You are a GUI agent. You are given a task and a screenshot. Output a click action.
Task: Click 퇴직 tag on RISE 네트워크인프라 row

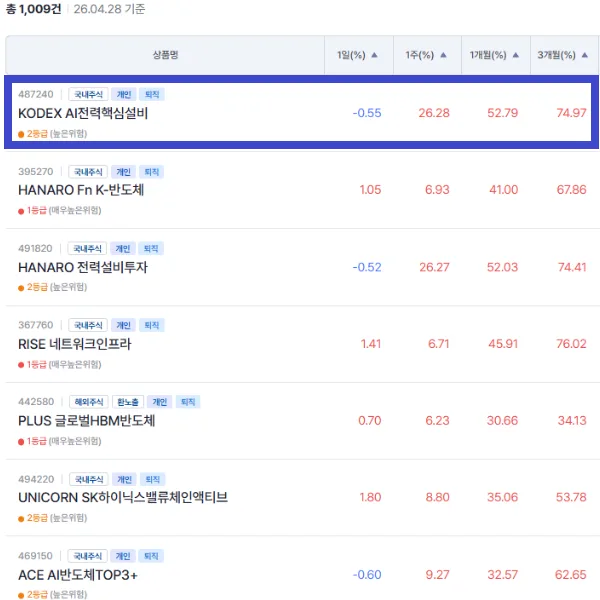(152, 325)
